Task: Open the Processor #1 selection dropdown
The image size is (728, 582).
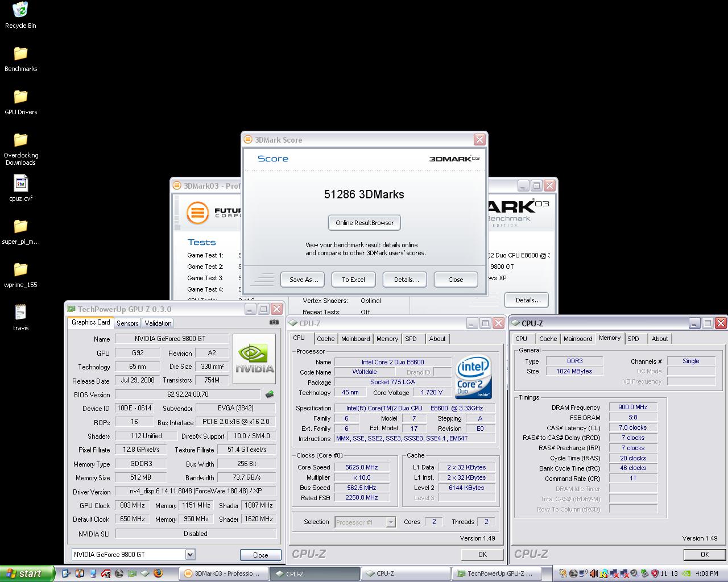Action: click(x=391, y=522)
